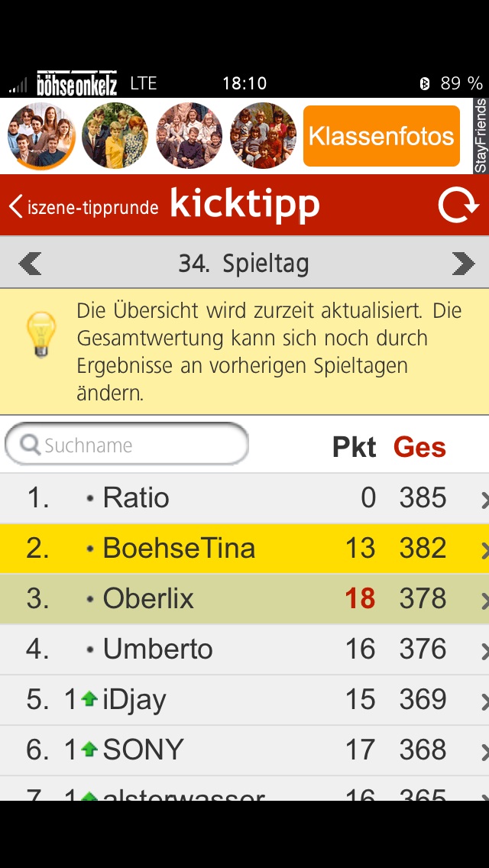
Task: Go to next Spieltag with the right arrow
Action: [x=463, y=264]
